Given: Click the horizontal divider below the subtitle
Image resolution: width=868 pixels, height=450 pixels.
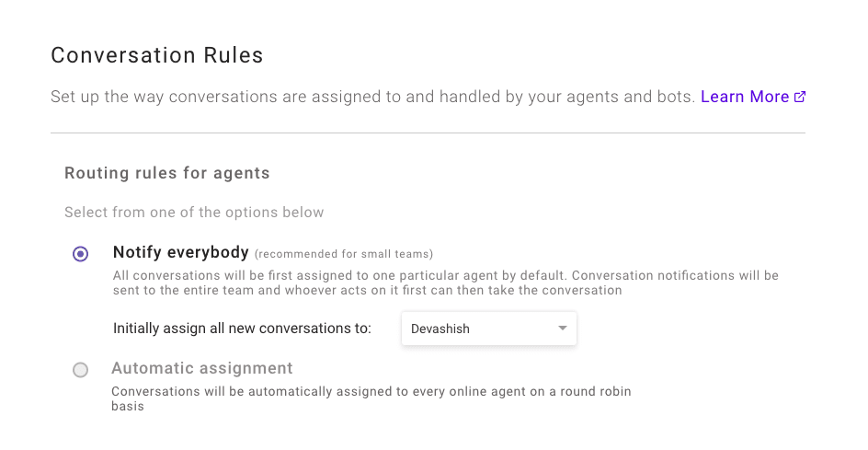Looking at the screenshot, I should click(428, 133).
